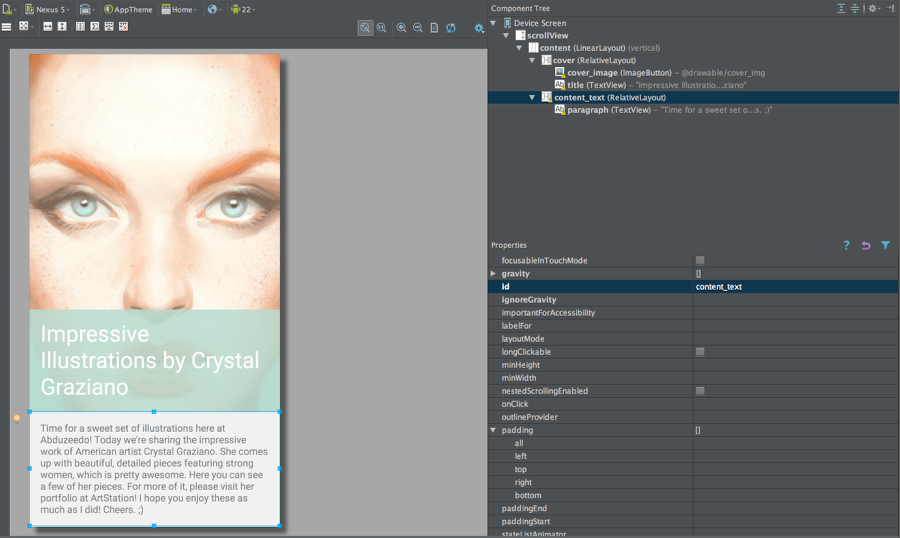Select the 'importantForAccessibility' property row
The width and height of the screenshot is (900, 538).
pos(693,313)
